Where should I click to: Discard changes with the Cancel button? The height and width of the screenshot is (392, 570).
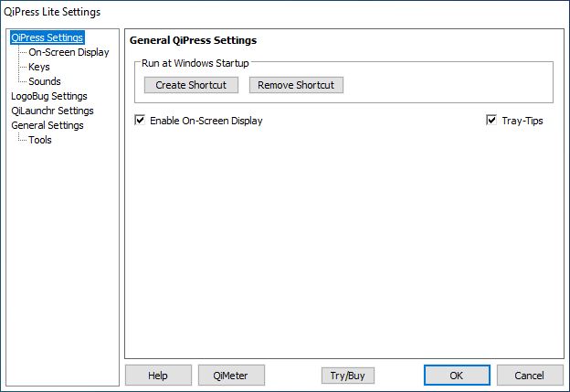[x=530, y=375]
